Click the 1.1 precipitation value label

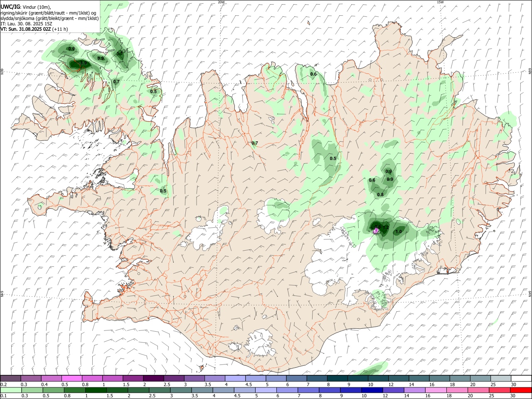(120, 53)
